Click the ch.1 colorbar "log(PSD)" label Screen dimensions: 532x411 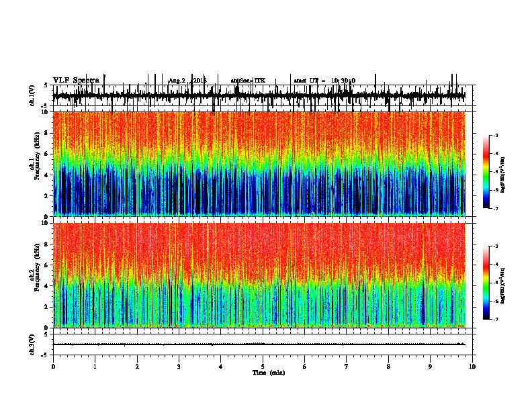[503, 175]
